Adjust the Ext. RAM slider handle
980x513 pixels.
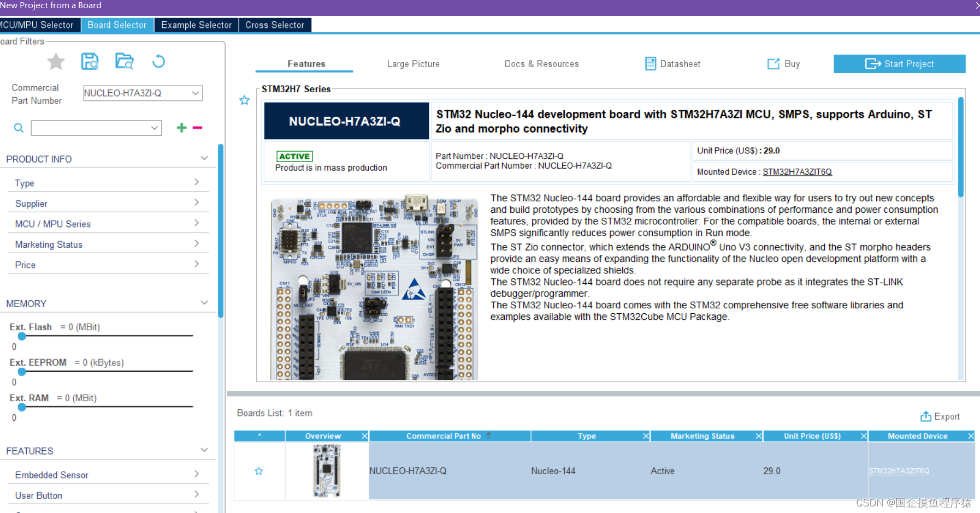click(22, 407)
